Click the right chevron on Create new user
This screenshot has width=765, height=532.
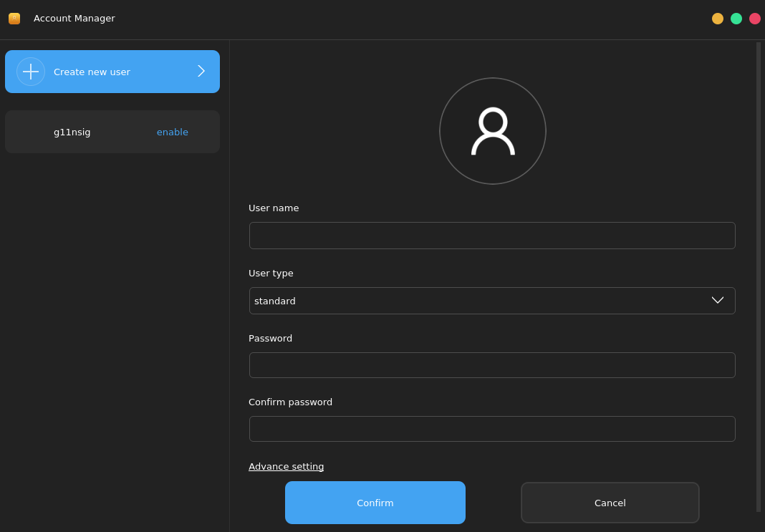click(201, 71)
